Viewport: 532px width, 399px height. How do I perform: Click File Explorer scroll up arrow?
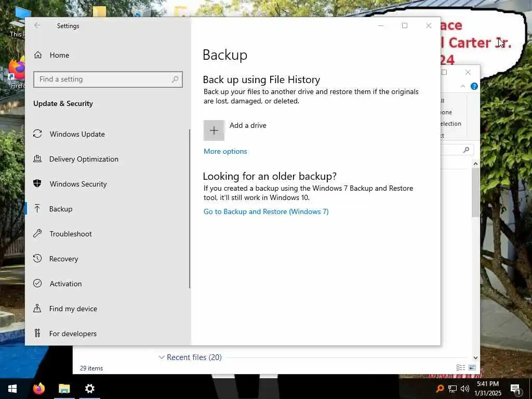coord(475,164)
